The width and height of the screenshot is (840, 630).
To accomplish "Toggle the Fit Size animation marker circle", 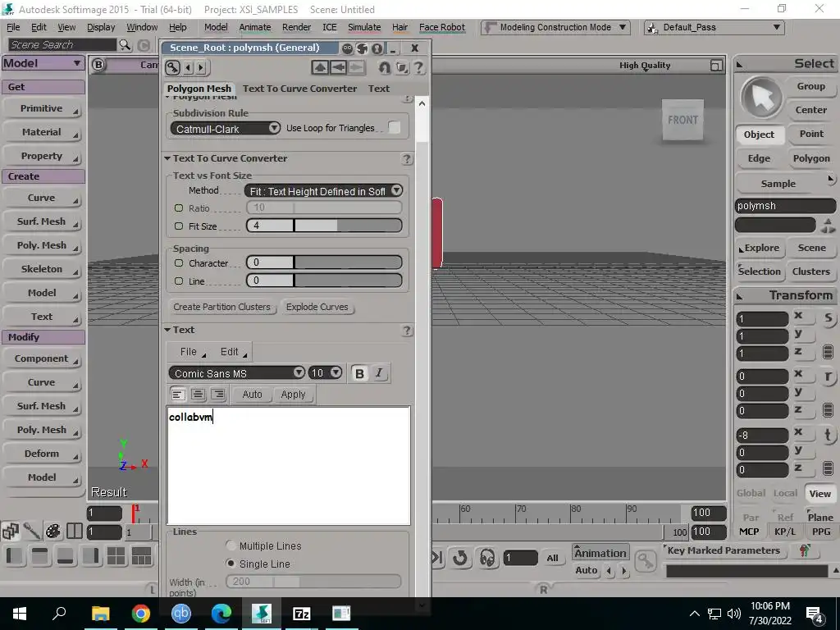I will click(x=179, y=226).
